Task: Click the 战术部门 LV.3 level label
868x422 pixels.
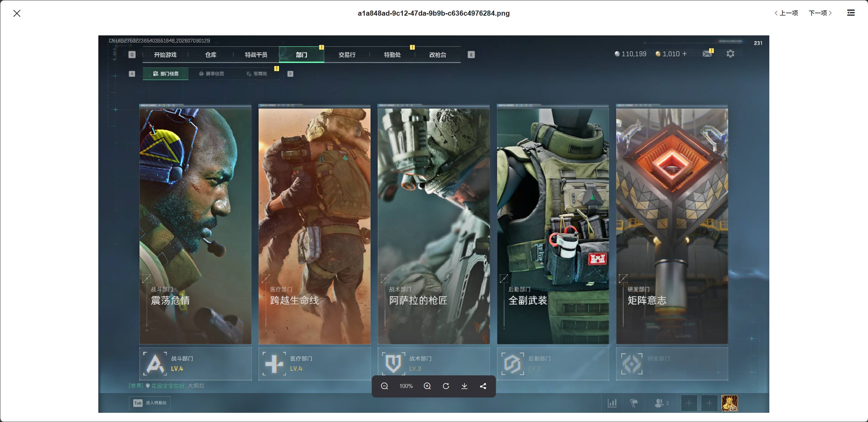Action: [x=415, y=369]
